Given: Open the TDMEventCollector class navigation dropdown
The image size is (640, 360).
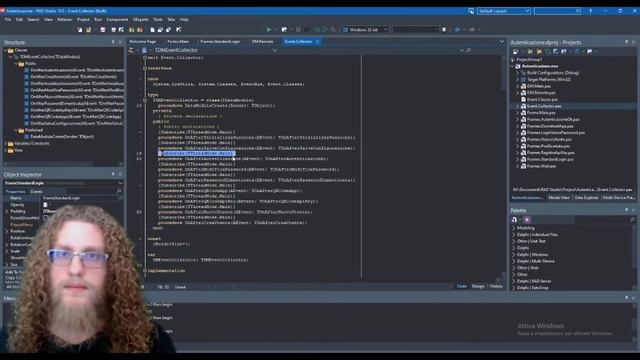Looking at the screenshot, I should (275, 50).
